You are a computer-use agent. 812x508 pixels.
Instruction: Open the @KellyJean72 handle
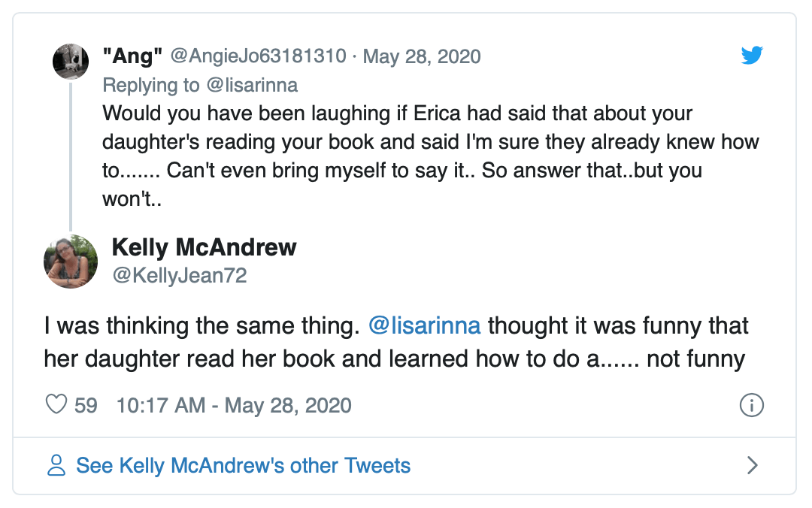179,276
